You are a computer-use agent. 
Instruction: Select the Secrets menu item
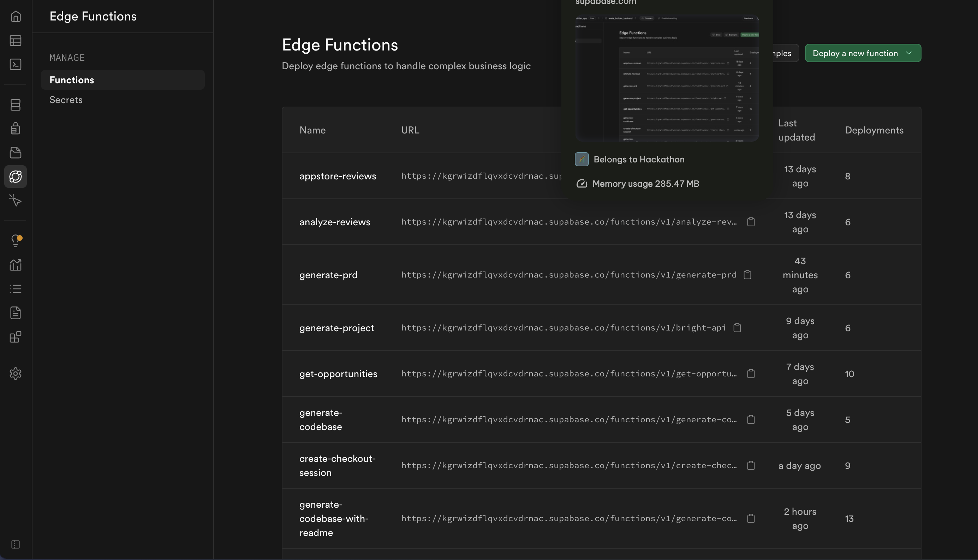pos(66,100)
